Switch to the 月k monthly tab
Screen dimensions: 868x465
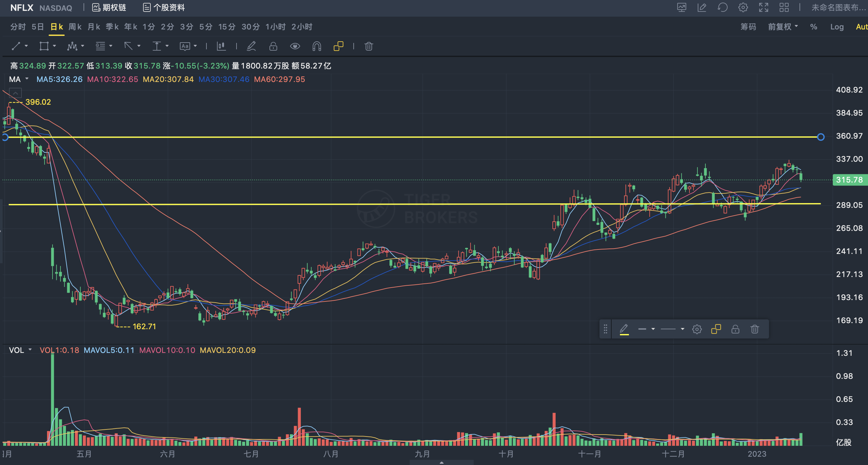point(94,27)
